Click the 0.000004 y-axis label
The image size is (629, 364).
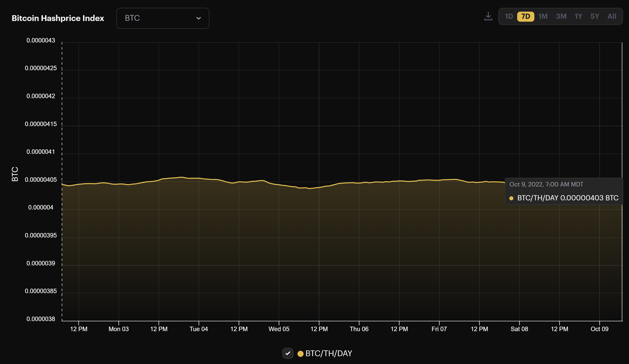(x=41, y=207)
